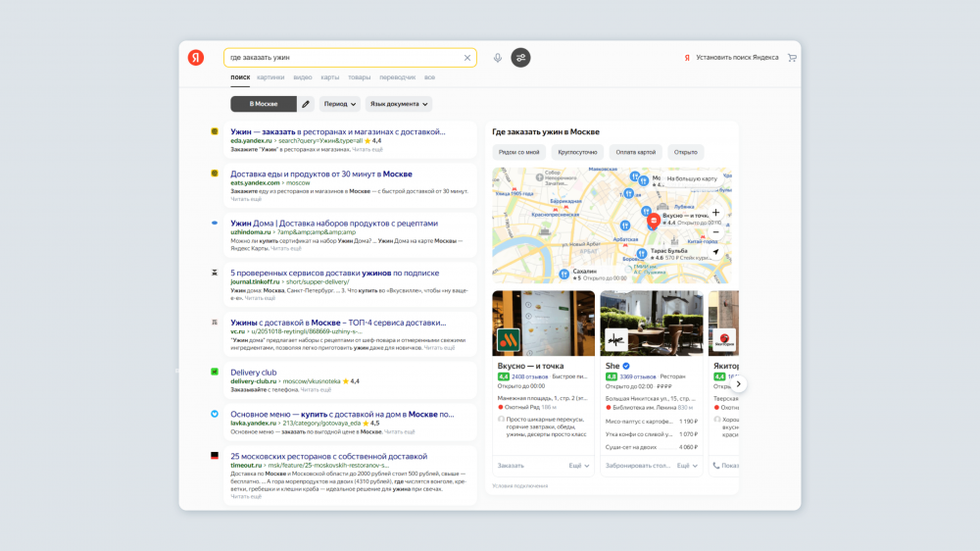Viewport: 980px width, 551px height.
Task: Open 'Основное меню — купить с доставкой' result
Action: click(x=342, y=414)
